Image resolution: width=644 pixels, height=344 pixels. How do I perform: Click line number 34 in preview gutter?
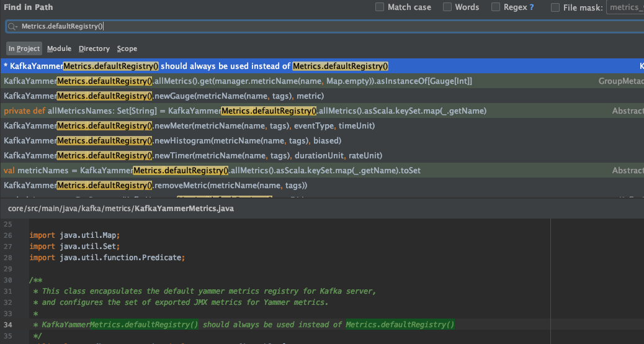pos(8,325)
